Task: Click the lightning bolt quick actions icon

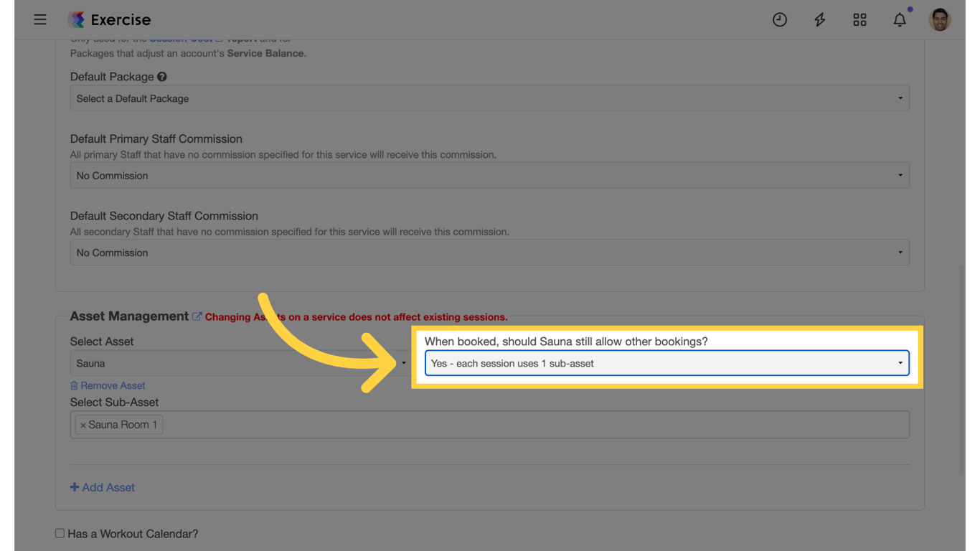Action: point(820,19)
